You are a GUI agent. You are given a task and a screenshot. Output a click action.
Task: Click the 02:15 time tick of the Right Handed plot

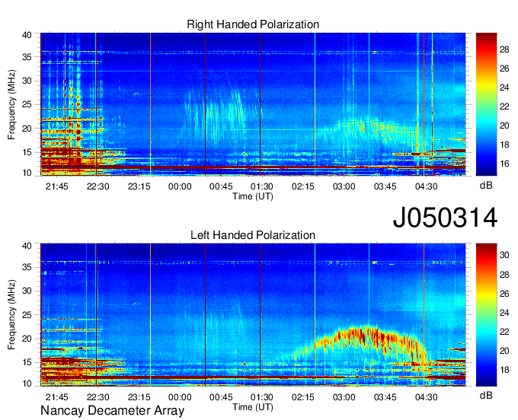click(303, 186)
